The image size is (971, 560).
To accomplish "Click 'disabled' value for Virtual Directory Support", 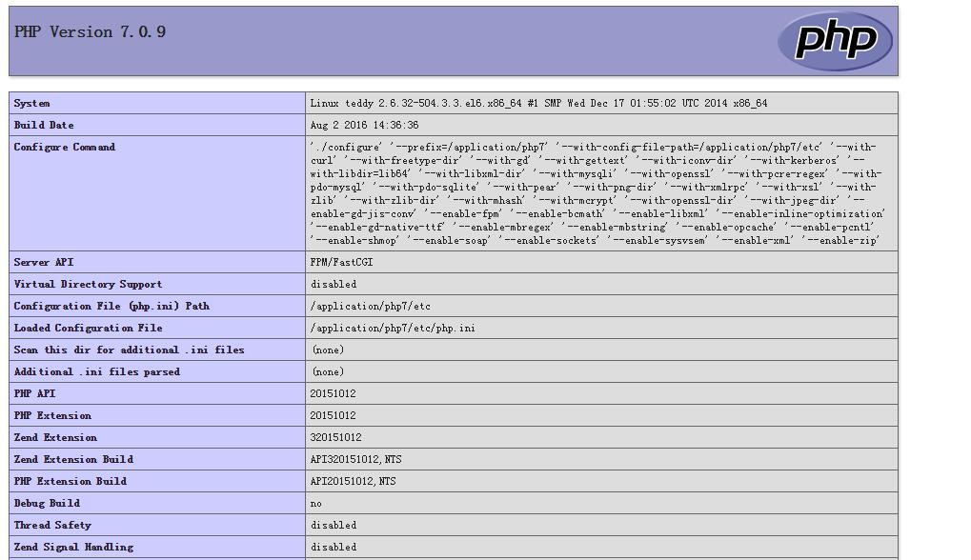I will [334, 284].
